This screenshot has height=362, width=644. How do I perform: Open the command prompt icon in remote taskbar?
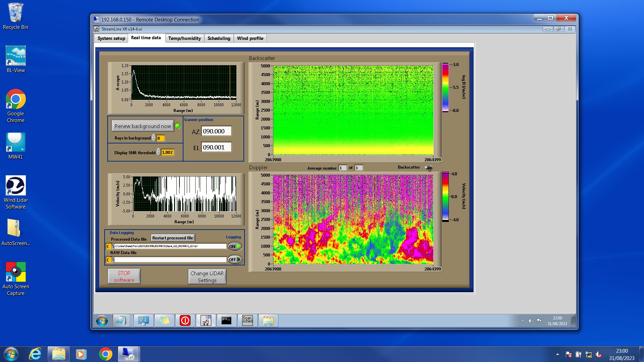226,321
